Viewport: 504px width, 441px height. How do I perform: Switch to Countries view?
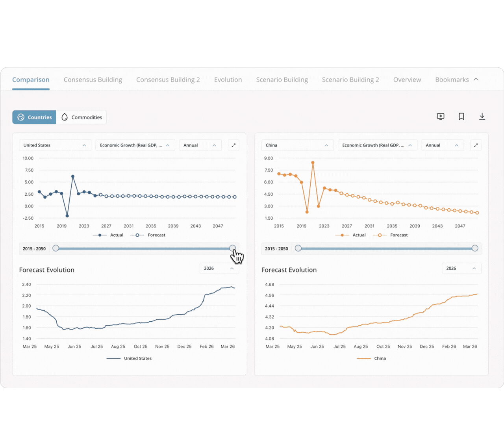click(34, 117)
